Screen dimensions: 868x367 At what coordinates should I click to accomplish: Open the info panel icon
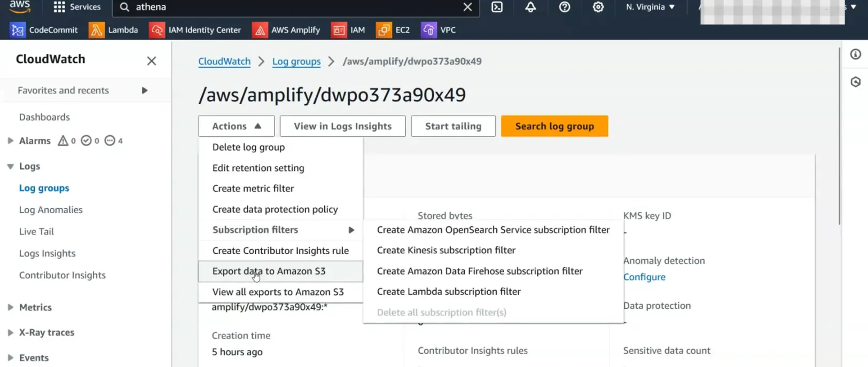point(856,54)
